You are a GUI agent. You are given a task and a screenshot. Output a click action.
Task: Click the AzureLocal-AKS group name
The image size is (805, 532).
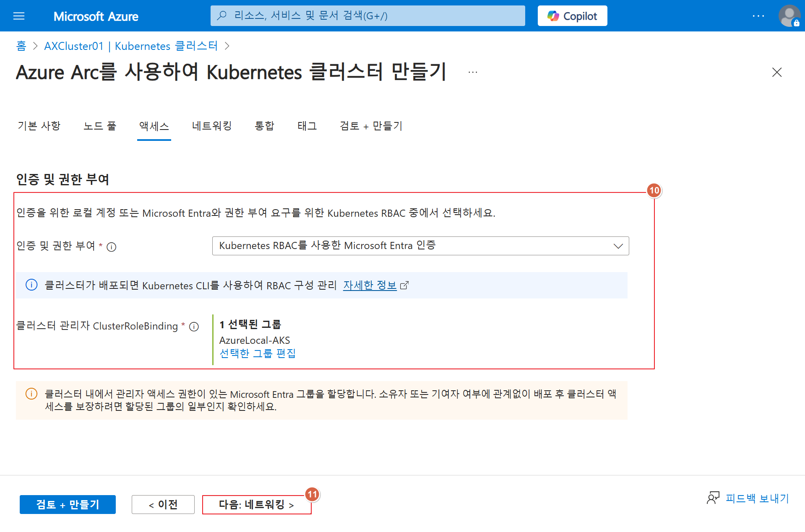click(x=255, y=340)
